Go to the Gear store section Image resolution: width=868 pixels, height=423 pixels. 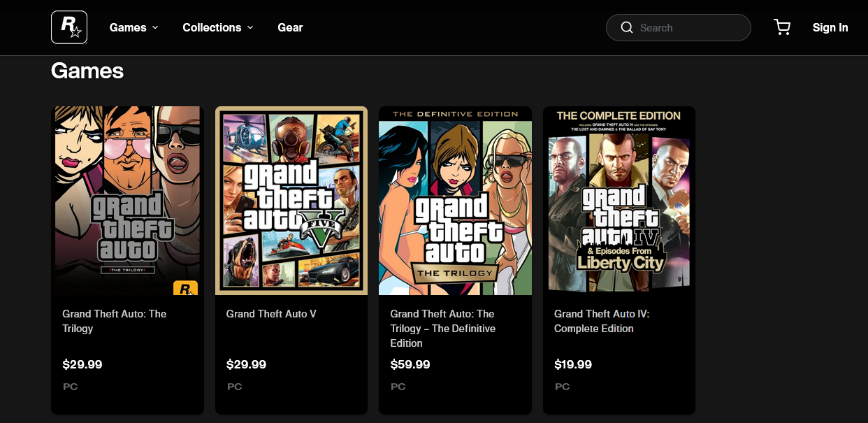(x=290, y=27)
